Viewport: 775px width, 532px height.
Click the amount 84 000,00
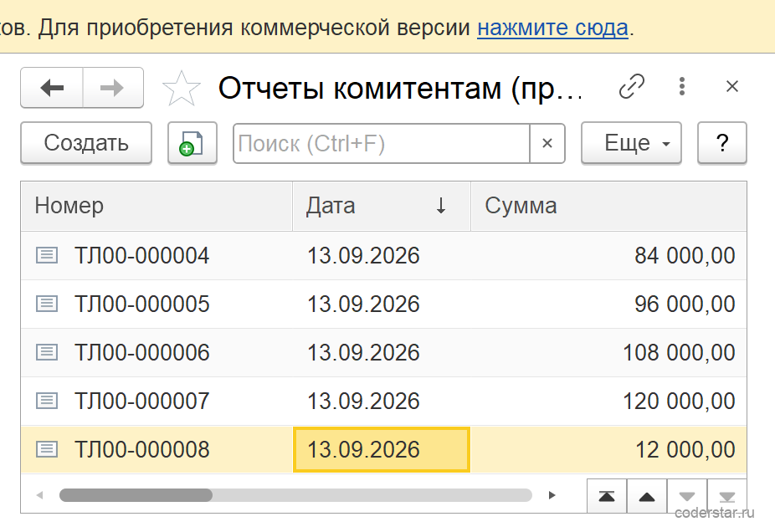tap(685, 256)
